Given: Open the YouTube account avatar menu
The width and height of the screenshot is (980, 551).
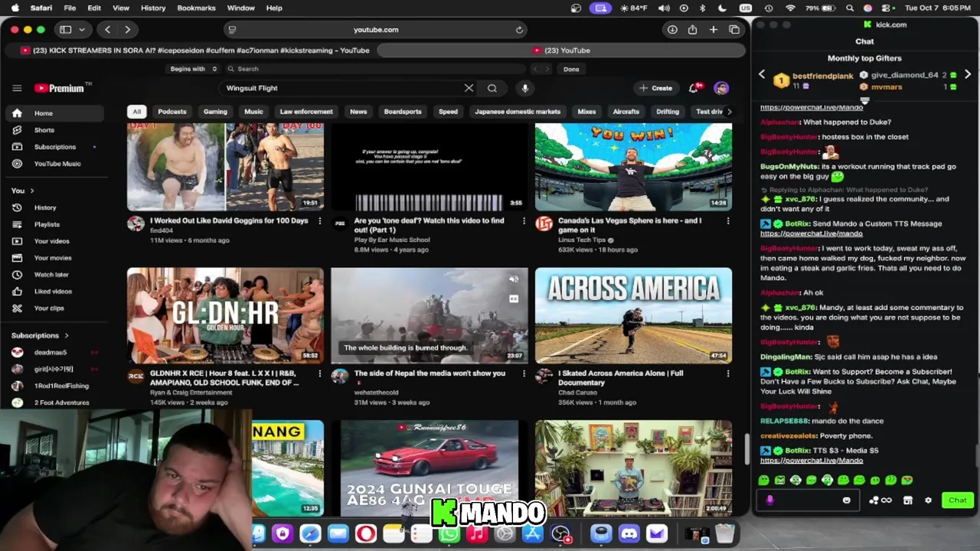Looking at the screenshot, I should pyautogui.click(x=721, y=88).
